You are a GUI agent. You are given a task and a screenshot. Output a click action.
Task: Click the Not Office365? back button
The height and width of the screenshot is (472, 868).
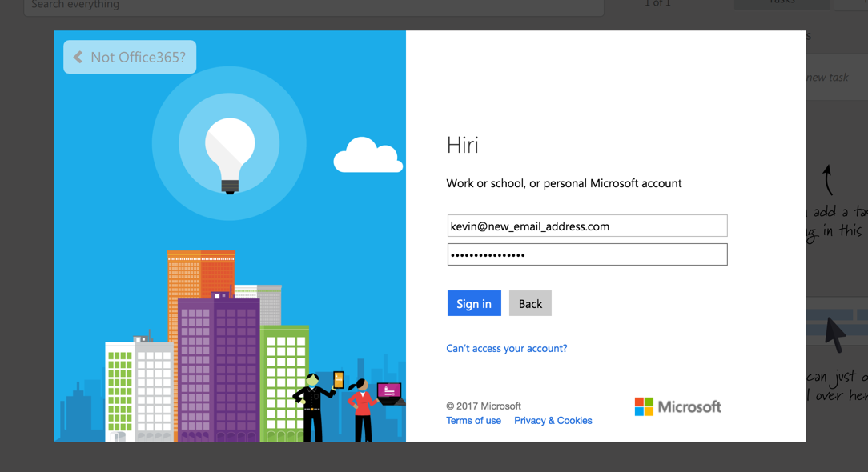pyautogui.click(x=130, y=57)
